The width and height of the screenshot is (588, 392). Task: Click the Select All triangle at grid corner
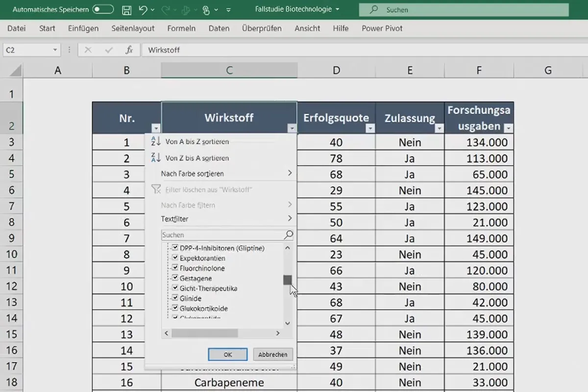[15, 71]
